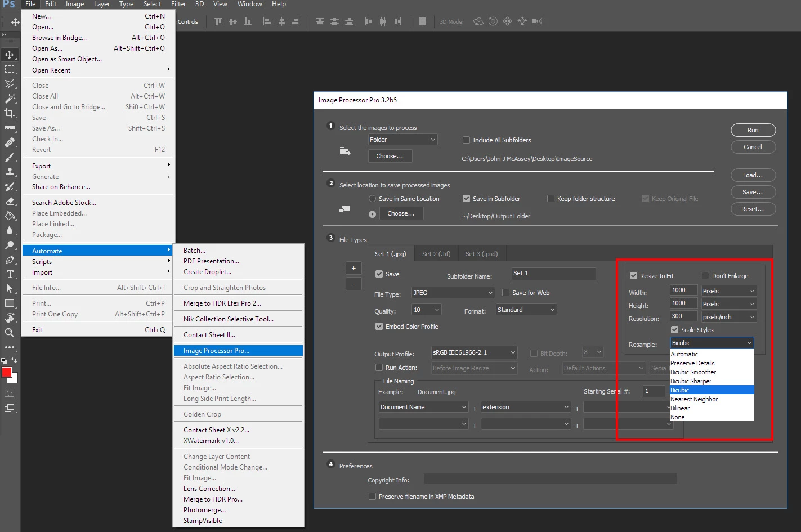Click the Reset... button

coord(753,209)
